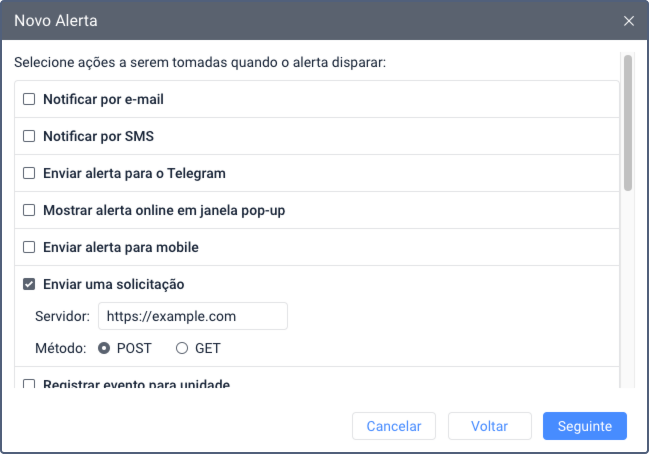Click the 'Notificar por e-mail' label text
Screen dimensions: 649x454
103,99
